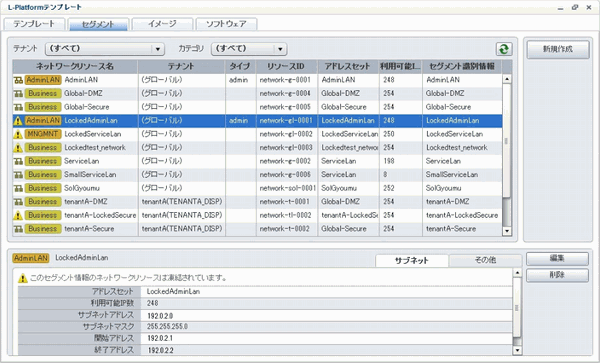Click warning icon in Lockedtest_network row
This screenshot has height=363, width=600.
(x=18, y=148)
